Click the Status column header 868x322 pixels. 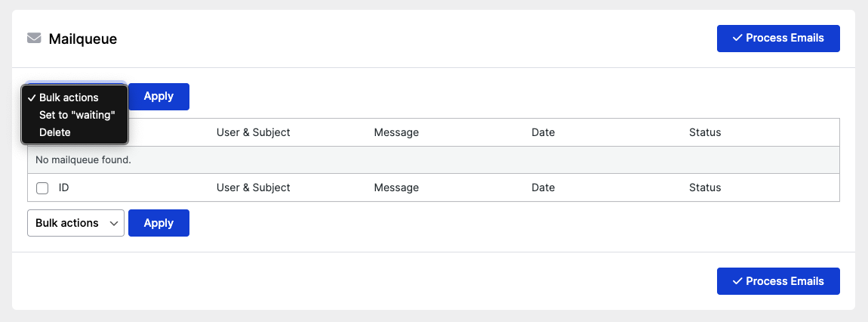pos(705,132)
